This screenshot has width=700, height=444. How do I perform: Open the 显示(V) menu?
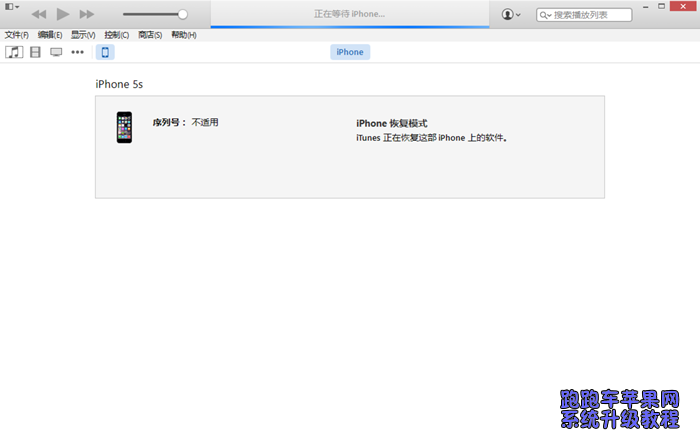[x=83, y=35]
